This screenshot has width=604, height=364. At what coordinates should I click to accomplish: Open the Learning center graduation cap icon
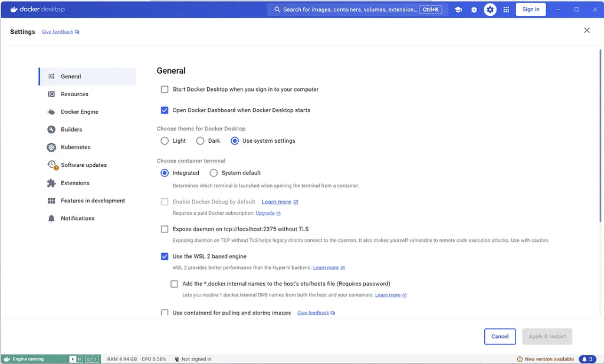458,9
